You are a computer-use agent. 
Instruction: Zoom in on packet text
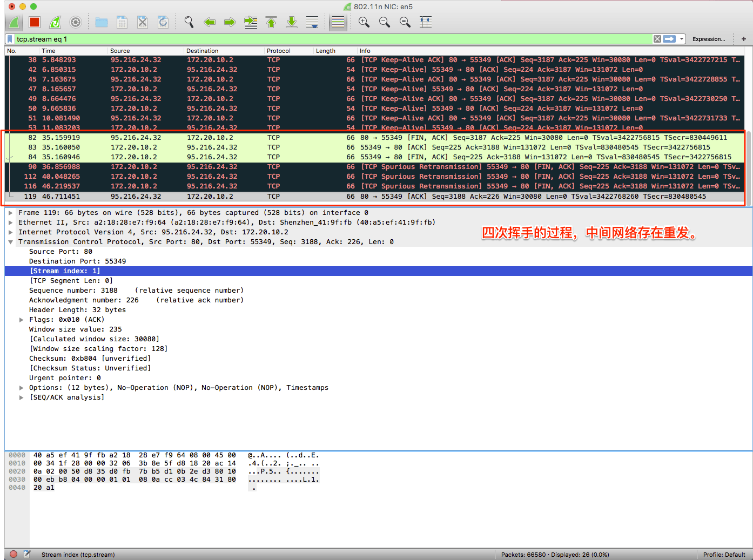pyautogui.click(x=364, y=22)
